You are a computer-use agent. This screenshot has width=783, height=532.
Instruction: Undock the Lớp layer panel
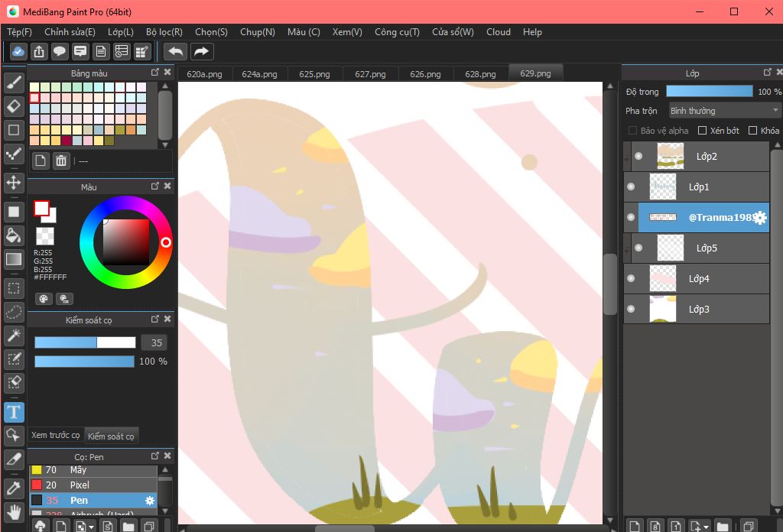pyautogui.click(x=768, y=73)
